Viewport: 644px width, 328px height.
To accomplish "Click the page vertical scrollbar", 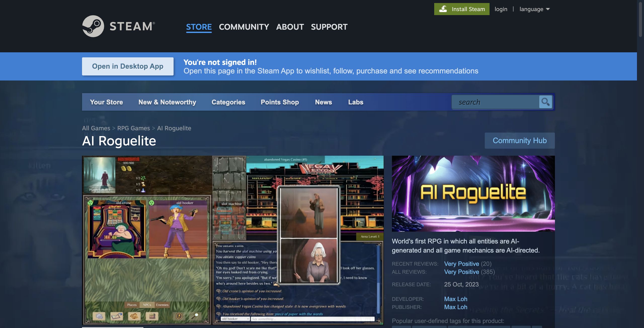I will pyautogui.click(x=640, y=19).
